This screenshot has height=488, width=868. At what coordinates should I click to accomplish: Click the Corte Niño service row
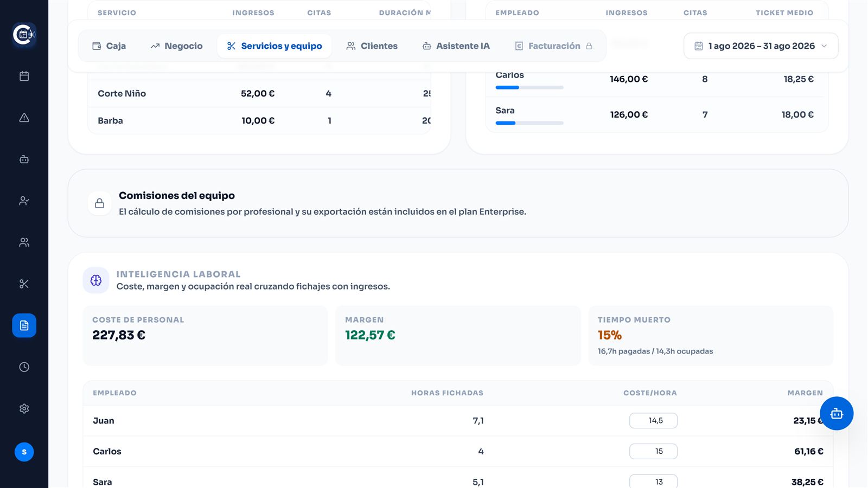259,93
